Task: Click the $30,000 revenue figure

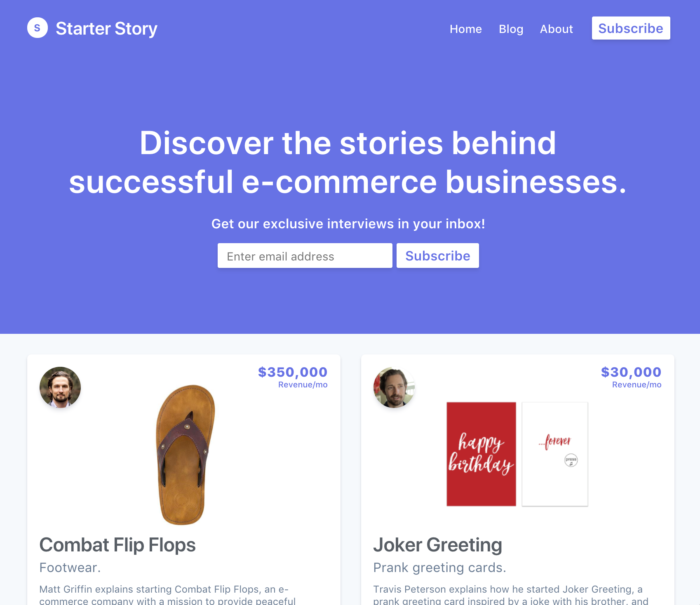Action: pos(631,372)
